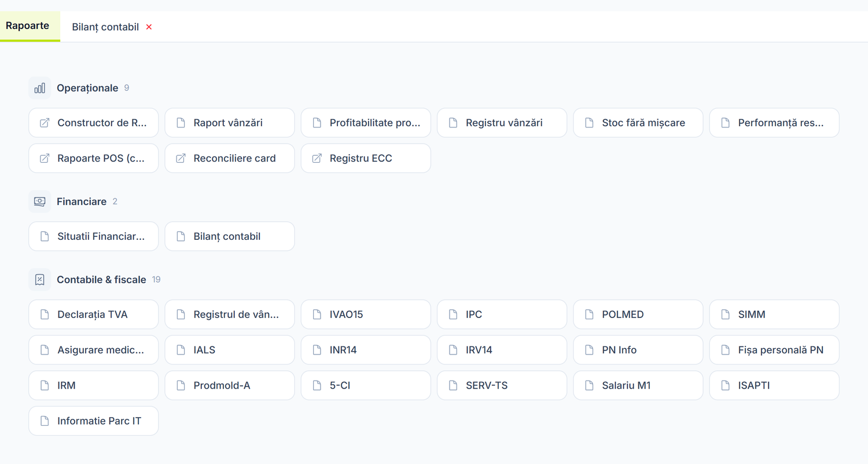Click the Contabile & fiscale receipt icon
This screenshot has width=868, height=464.
[x=39, y=280]
